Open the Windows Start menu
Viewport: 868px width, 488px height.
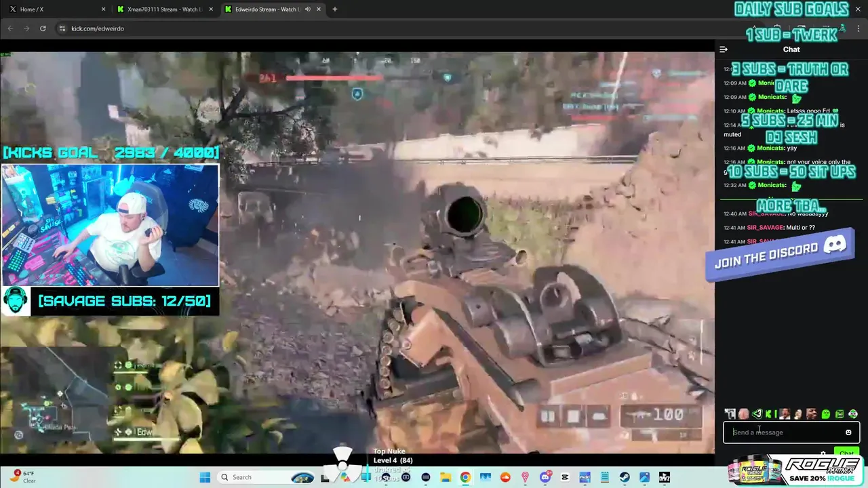point(205,477)
